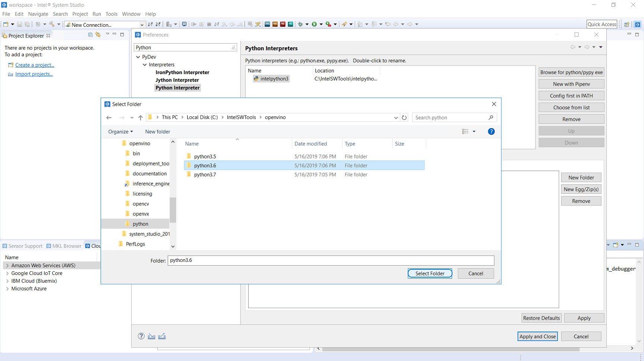The image size is (644, 361).
Task: Click the Terminate stop icon in toolbar
Action: coord(209,24)
